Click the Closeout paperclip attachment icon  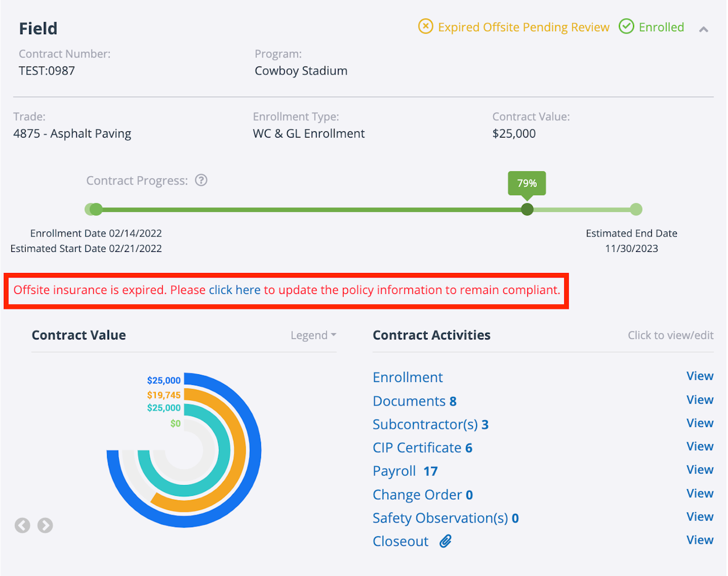click(x=445, y=541)
